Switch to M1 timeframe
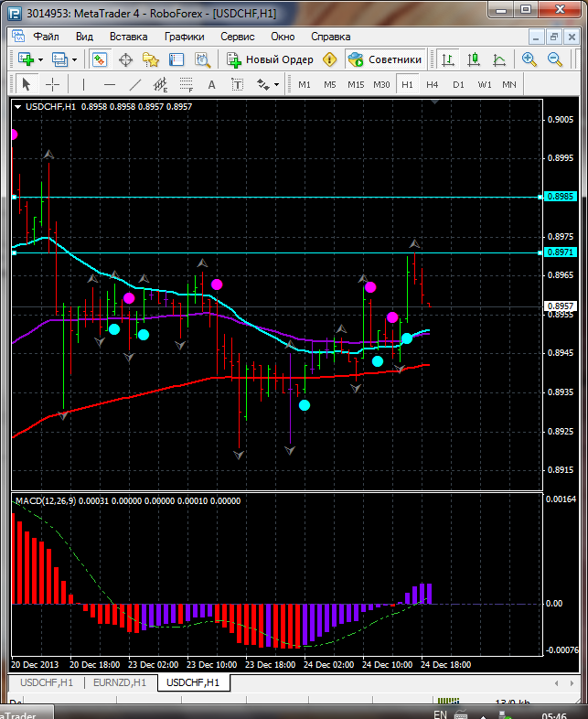This screenshot has width=588, height=719. [305, 85]
